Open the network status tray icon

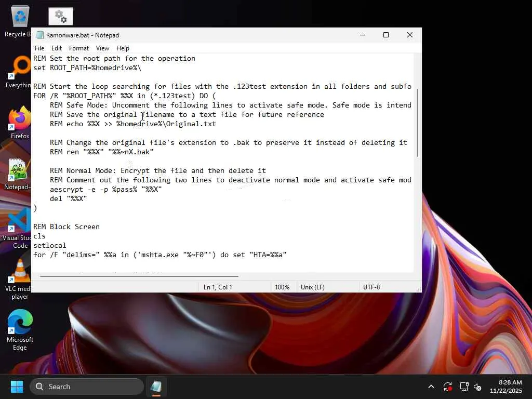coord(464,387)
